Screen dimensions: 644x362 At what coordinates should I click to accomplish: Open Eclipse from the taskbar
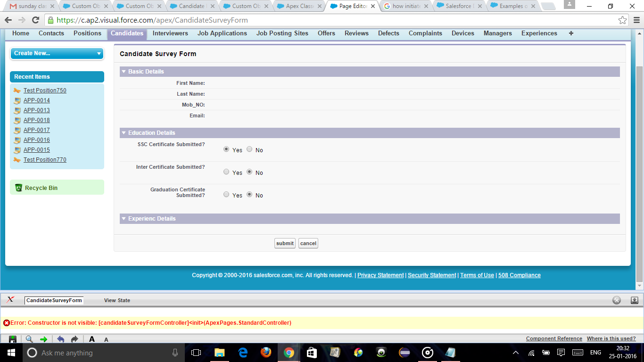405,353
